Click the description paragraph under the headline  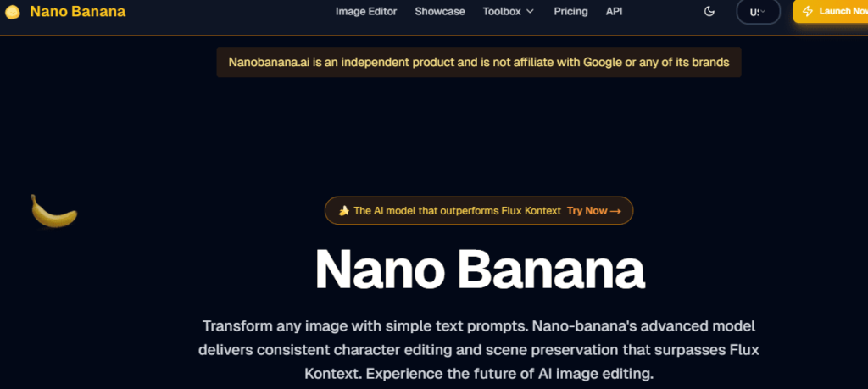click(479, 349)
